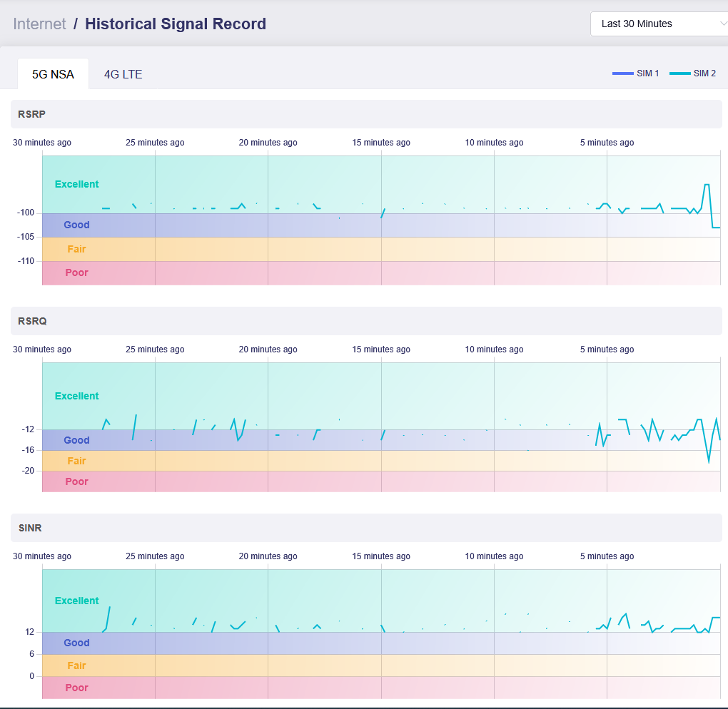Click the teal SIM 2 legend line
This screenshot has height=709, width=728.
pyautogui.click(x=679, y=73)
